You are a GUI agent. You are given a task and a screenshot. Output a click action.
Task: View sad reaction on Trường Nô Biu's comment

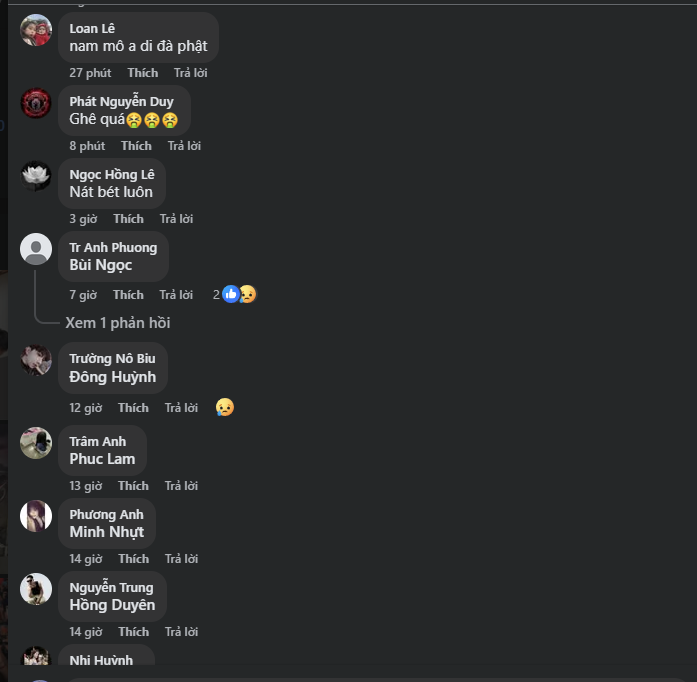[x=225, y=407]
